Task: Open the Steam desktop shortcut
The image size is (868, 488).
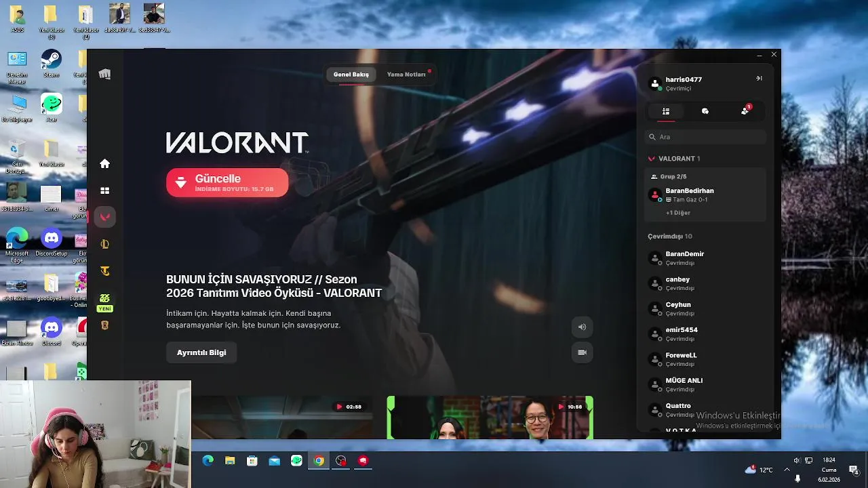Action: pos(51,63)
